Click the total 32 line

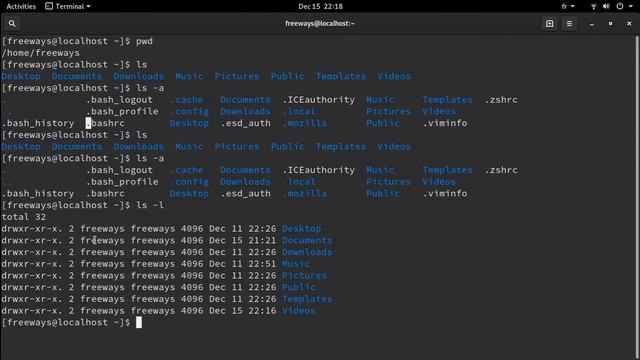(24, 217)
